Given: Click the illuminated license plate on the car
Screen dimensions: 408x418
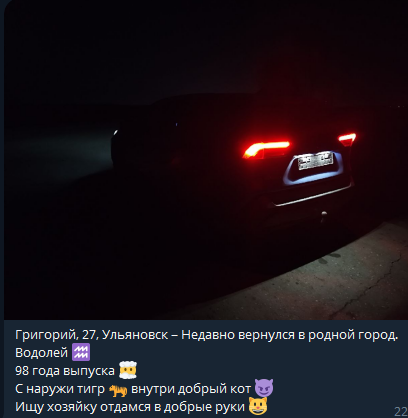Looking at the screenshot, I should [315, 160].
